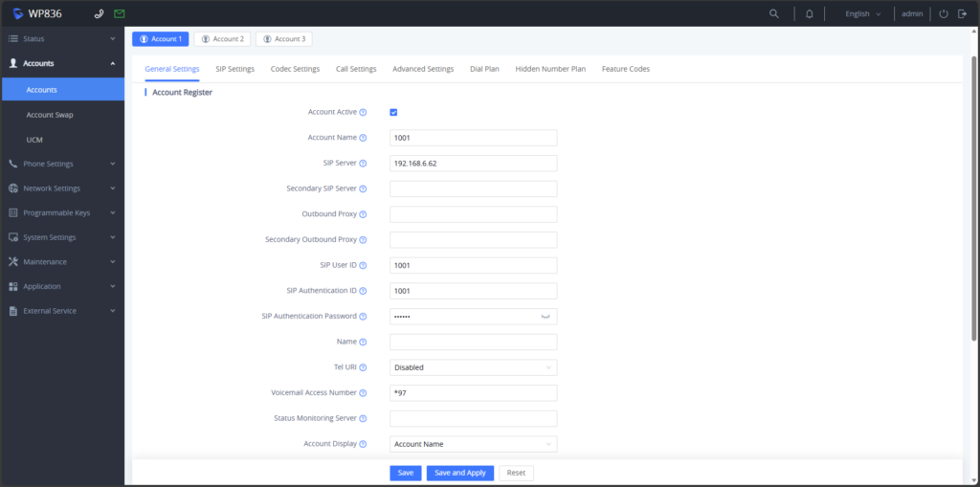
Task: Click the Outbound Proxy input field
Action: click(473, 214)
